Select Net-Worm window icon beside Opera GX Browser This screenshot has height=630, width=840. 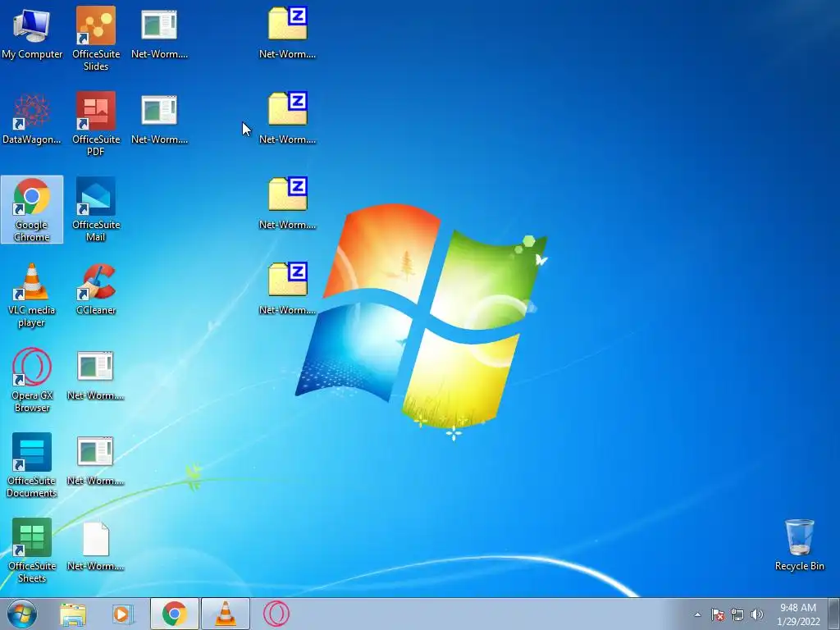click(95, 375)
